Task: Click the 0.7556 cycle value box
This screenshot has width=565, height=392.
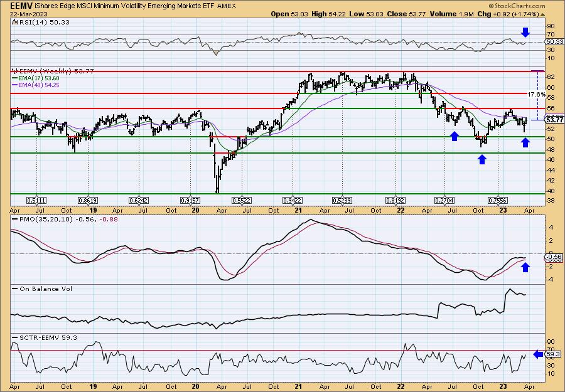Action: click(x=498, y=200)
